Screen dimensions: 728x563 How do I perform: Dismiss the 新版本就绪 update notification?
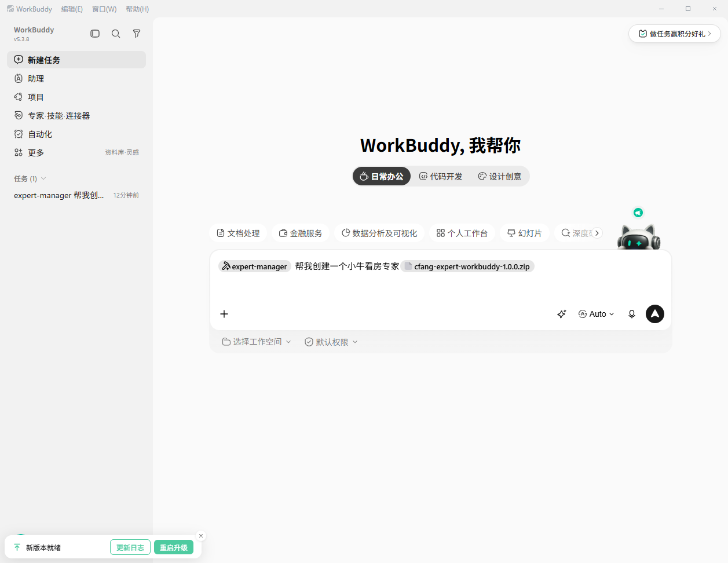pyautogui.click(x=201, y=536)
